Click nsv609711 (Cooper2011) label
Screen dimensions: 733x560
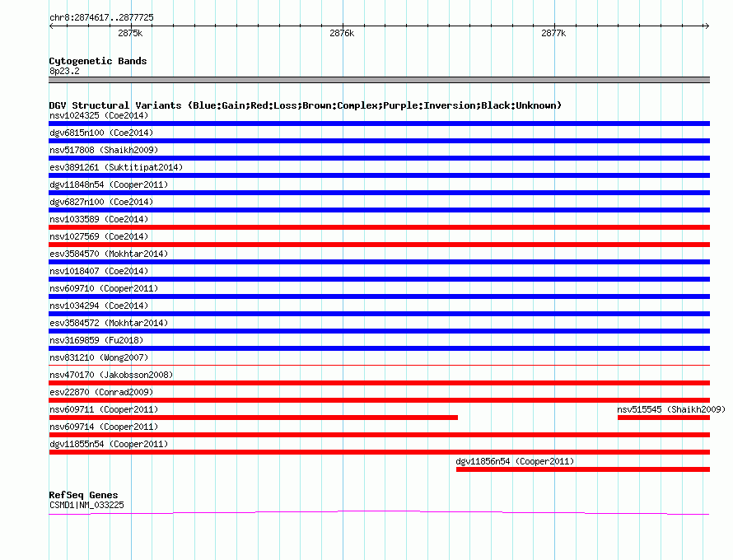pyautogui.click(x=104, y=409)
